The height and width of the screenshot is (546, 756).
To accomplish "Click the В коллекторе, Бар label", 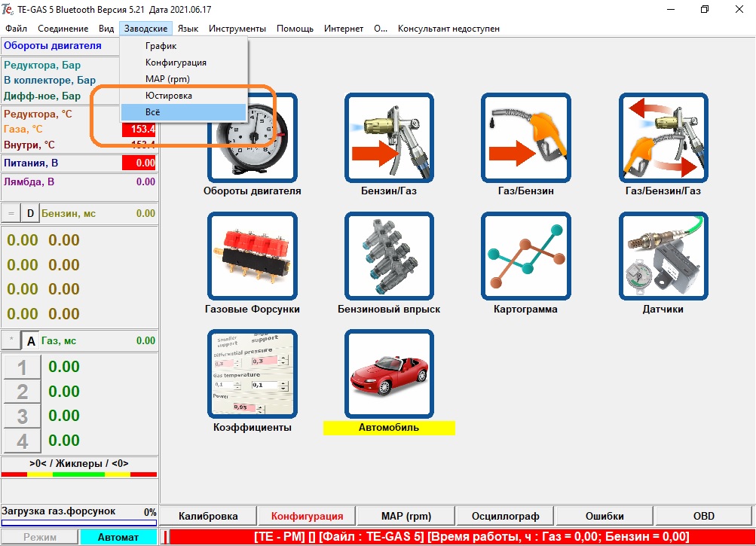I will pyautogui.click(x=50, y=80).
